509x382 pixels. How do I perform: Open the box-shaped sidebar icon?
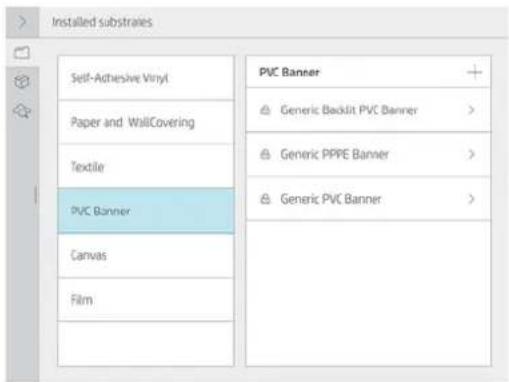click(x=22, y=81)
